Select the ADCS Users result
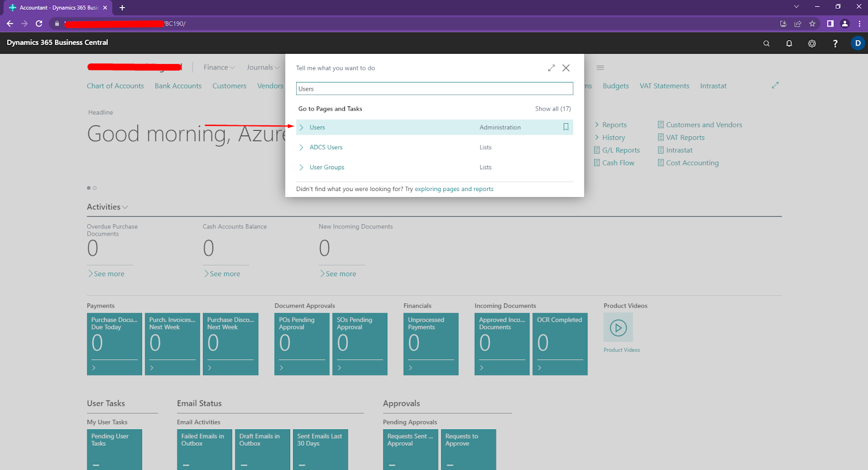Image resolution: width=868 pixels, height=470 pixels. 435,147
